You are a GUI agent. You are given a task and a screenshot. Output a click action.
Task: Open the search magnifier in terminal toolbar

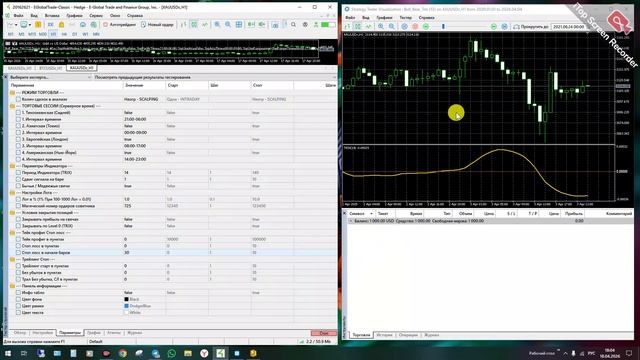click(x=293, y=24)
